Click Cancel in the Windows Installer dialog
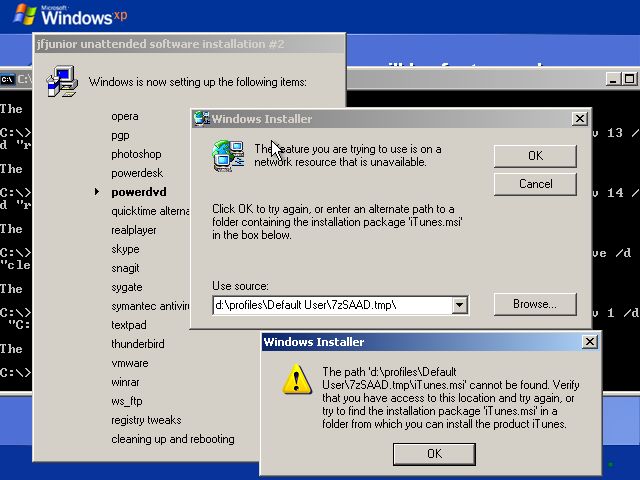Image resolution: width=640 pixels, height=480 pixels. click(535, 184)
